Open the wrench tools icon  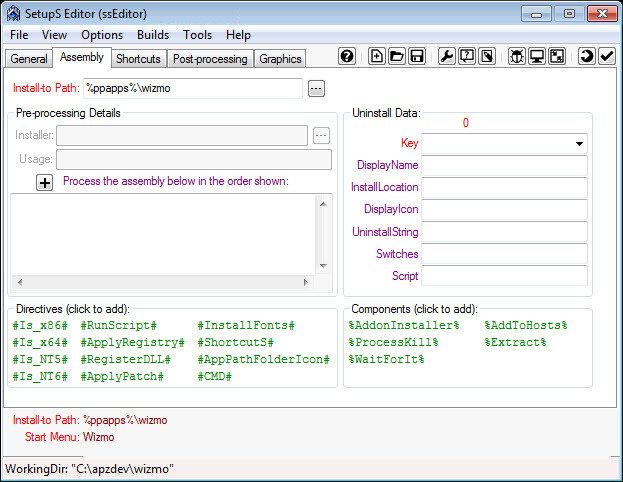[447, 56]
